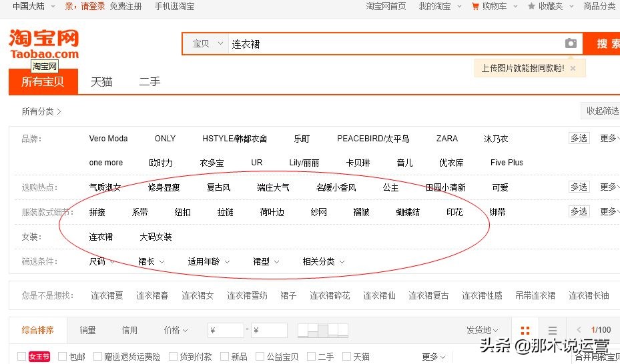Click the minimum price input field

tap(226, 331)
